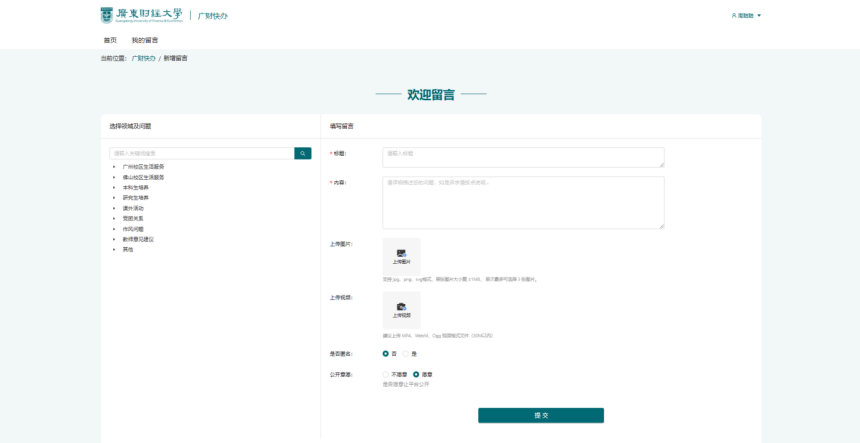Click the upload video icon box
The image size is (860, 443).
coord(401,310)
